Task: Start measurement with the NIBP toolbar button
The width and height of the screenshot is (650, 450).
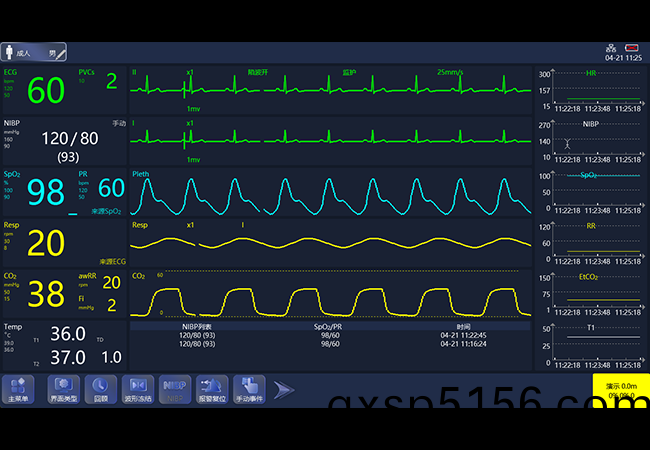Action: 175,390
